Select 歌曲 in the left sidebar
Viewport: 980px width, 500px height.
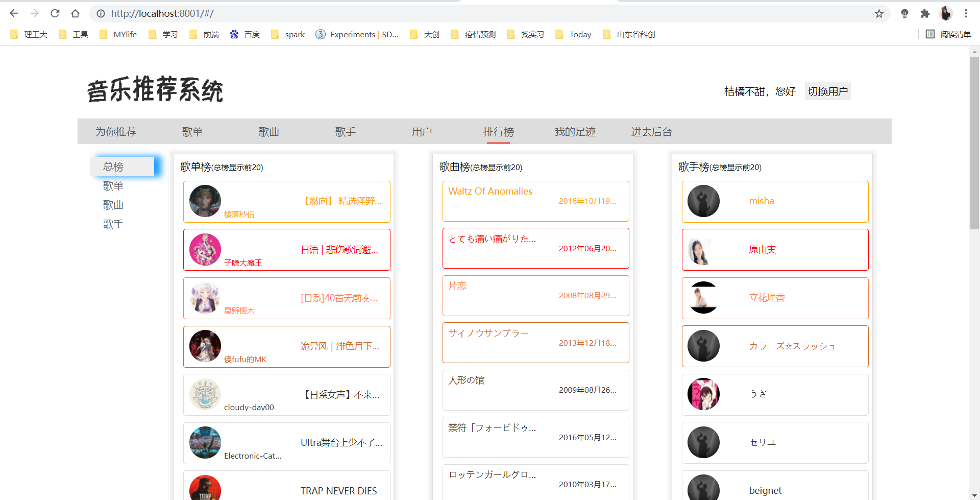click(113, 205)
